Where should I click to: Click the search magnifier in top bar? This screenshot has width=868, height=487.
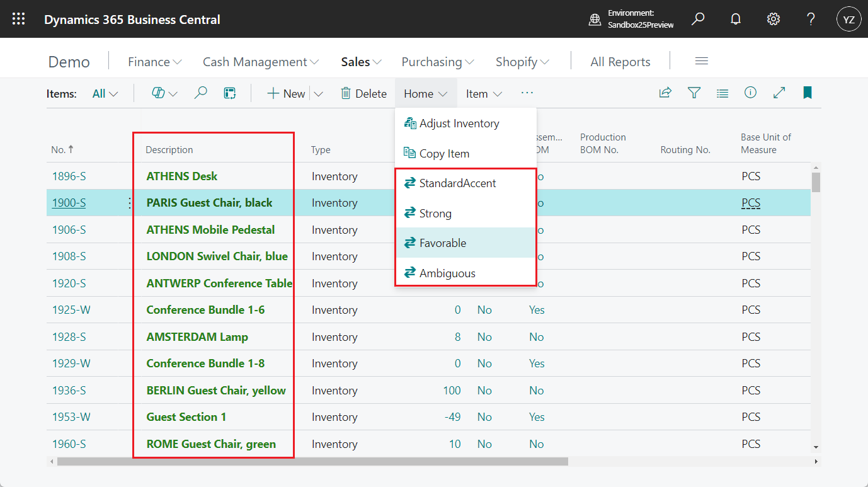pos(697,19)
